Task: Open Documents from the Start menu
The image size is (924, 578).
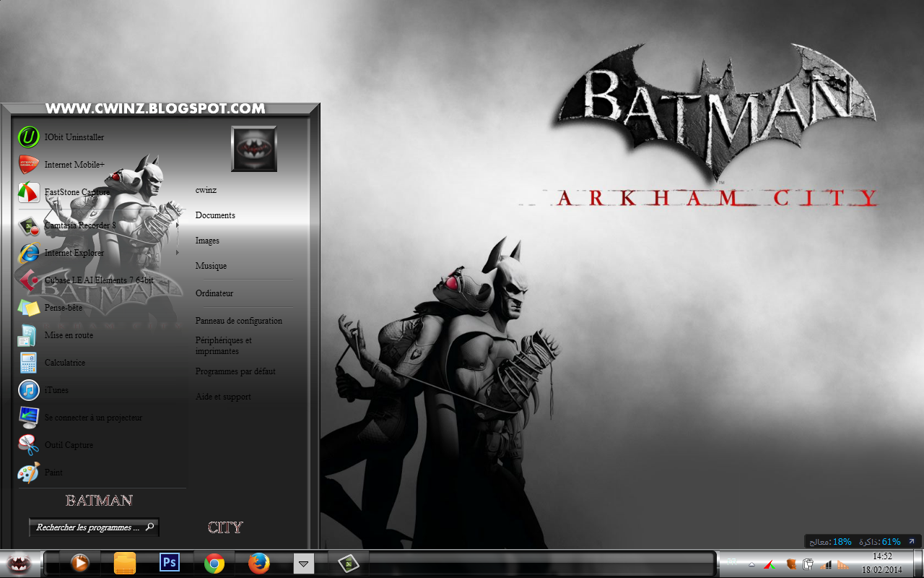Action: tap(215, 215)
